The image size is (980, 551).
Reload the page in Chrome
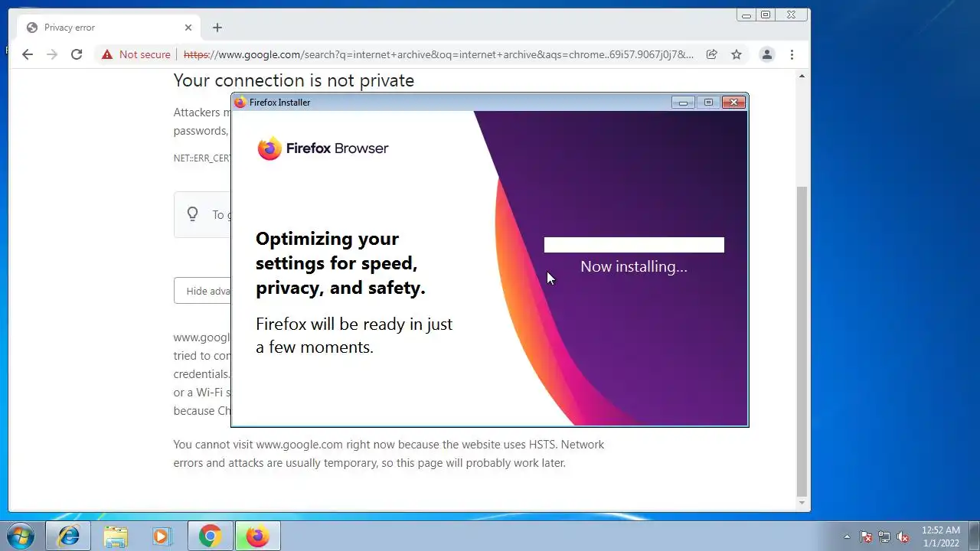(x=77, y=54)
